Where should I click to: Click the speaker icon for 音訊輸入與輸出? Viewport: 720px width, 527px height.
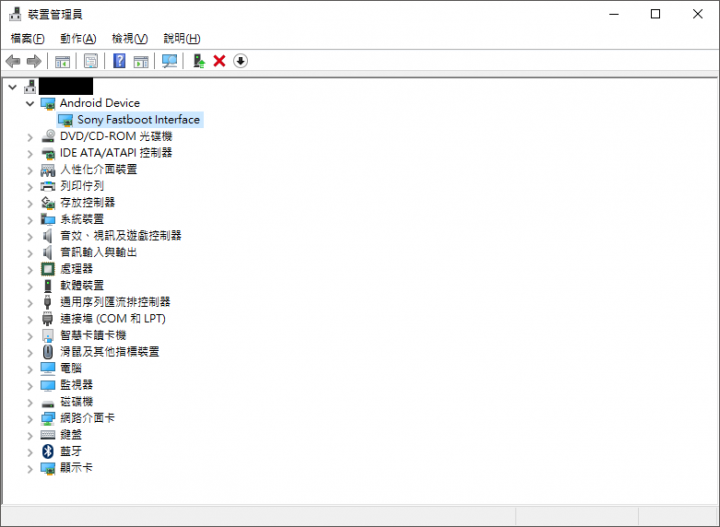click(x=48, y=252)
